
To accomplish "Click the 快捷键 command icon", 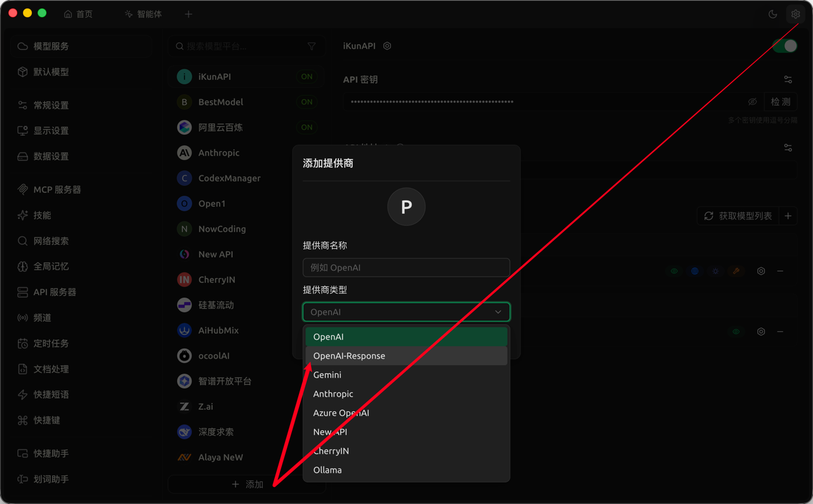I will pos(23,420).
